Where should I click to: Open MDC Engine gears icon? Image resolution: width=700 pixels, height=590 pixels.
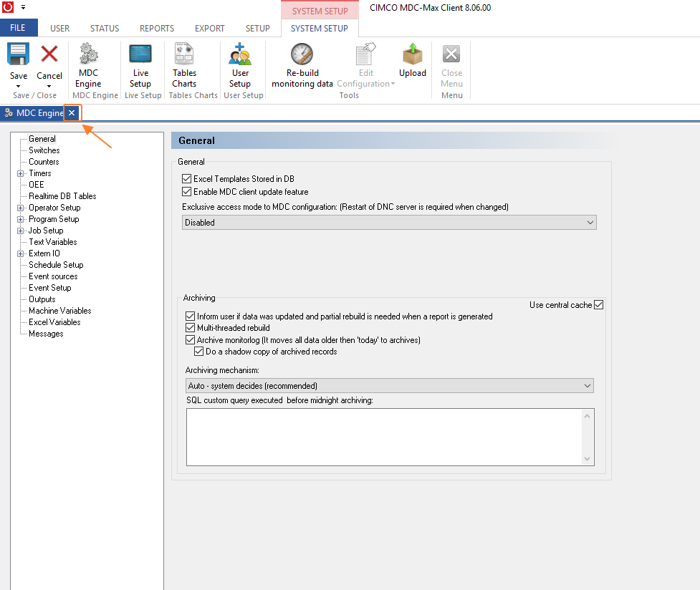point(88,54)
